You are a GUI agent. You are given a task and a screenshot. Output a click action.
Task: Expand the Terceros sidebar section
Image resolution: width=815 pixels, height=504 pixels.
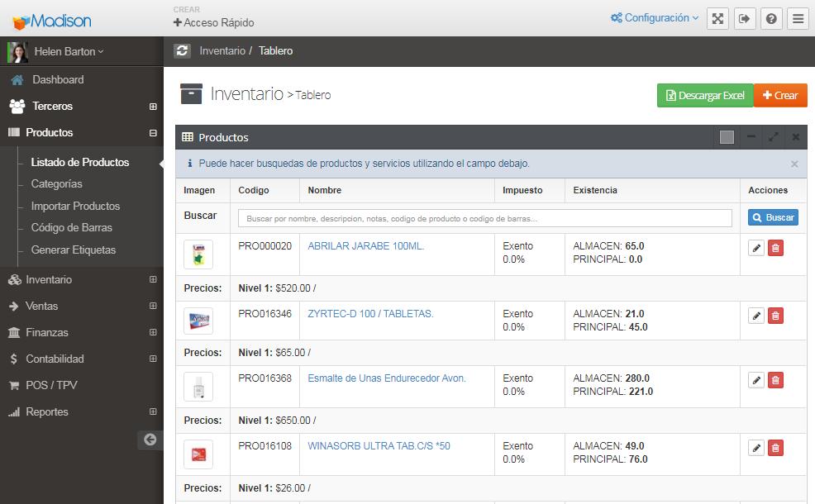point(152,107)
